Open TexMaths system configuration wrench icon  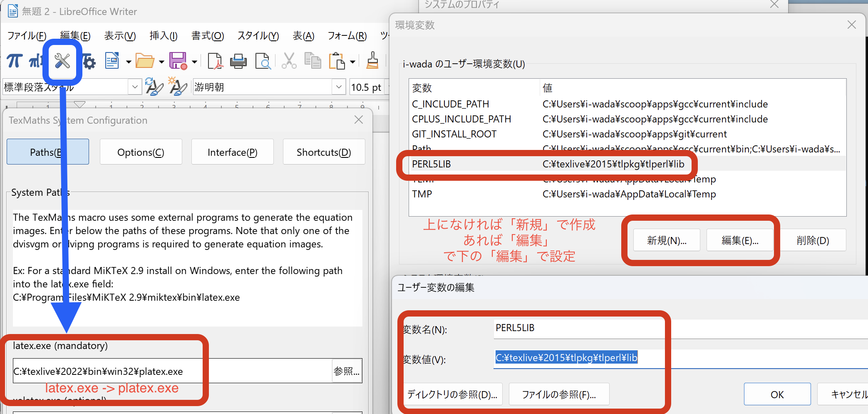(x=62, y=61)
